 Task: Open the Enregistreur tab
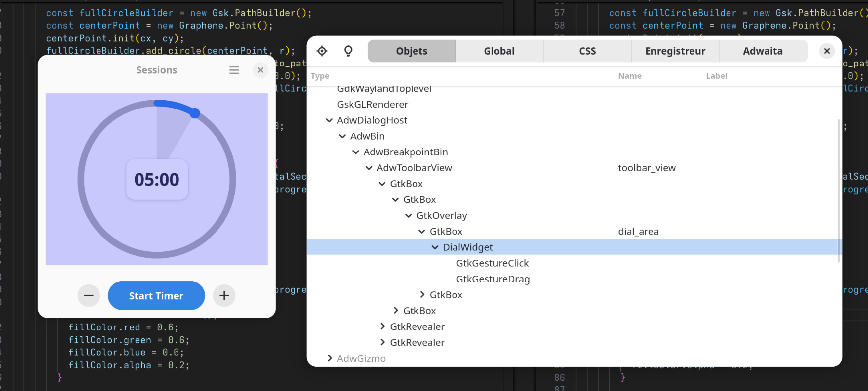(675, 51)
